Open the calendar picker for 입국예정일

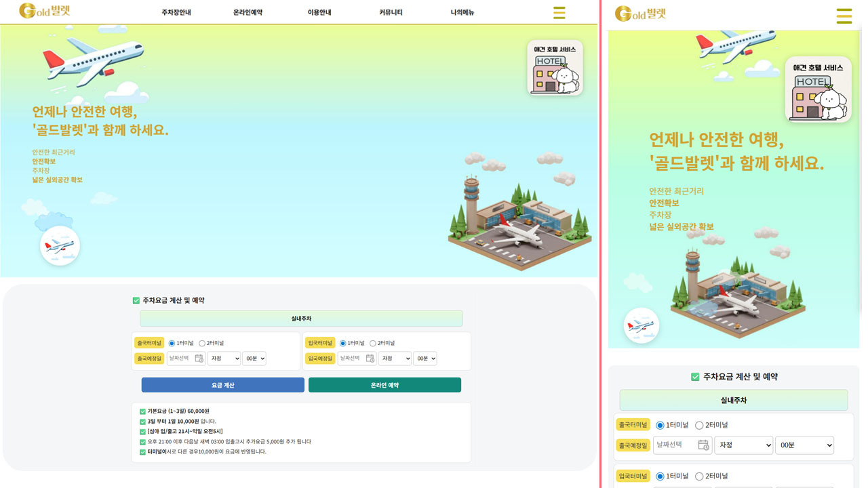click(370, 358)
